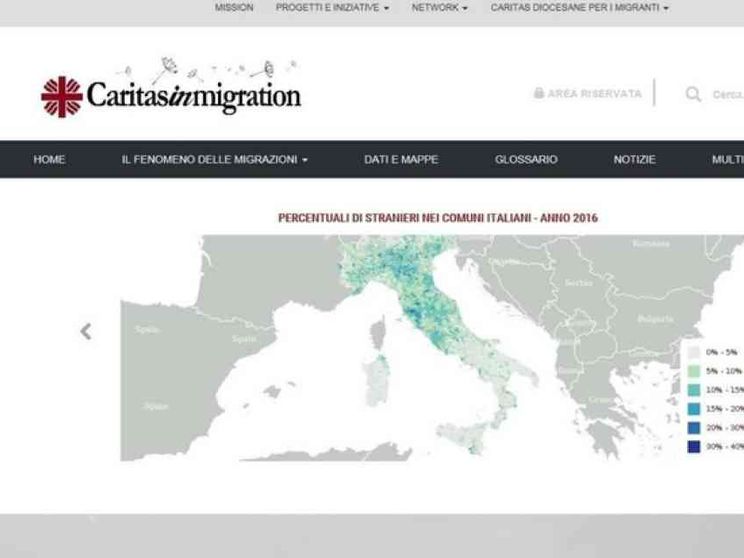The height and width of the screenshot is (558, 744).
Task: Click the search magnifier icon
Action: (693, 94)
